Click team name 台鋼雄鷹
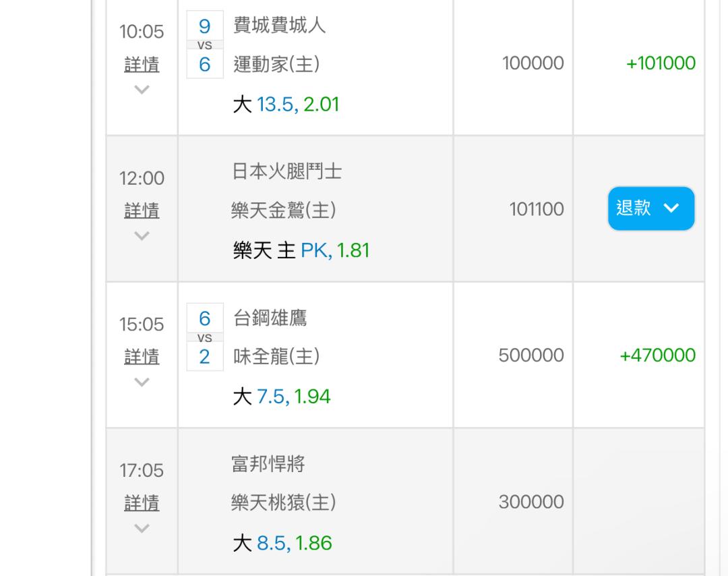 270,318
